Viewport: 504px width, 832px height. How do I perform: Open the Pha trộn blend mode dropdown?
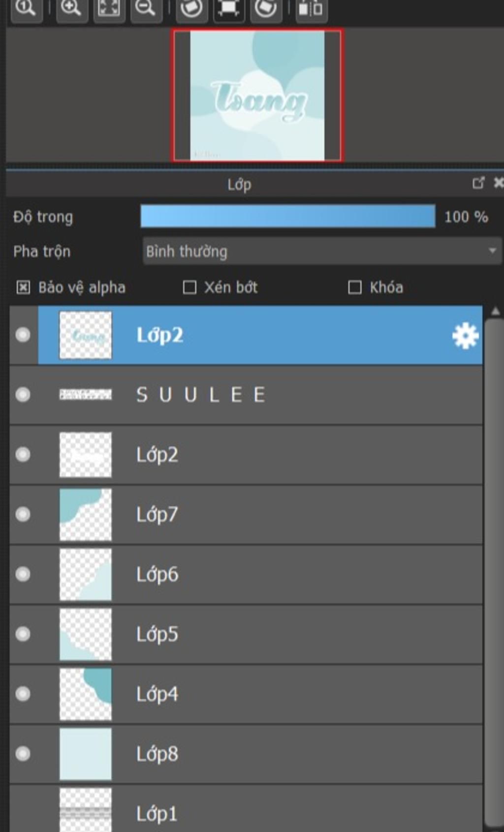322,251
